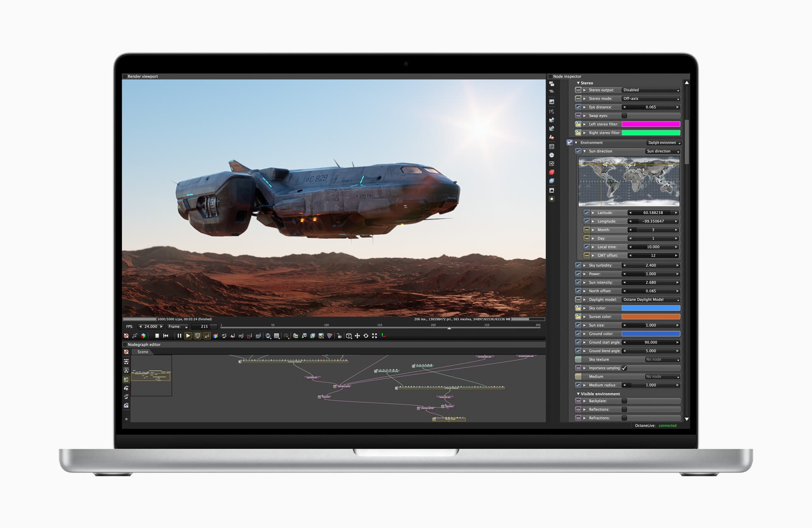Switch to the Scene tab in the Nodegraph editor
Viewport: 812px width, 528px height.
point(143,351)
